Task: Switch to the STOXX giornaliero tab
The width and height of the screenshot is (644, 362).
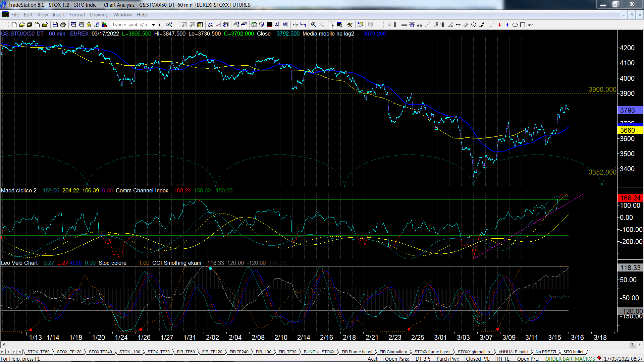Action: pyautogui.click(x=475, y=352)
